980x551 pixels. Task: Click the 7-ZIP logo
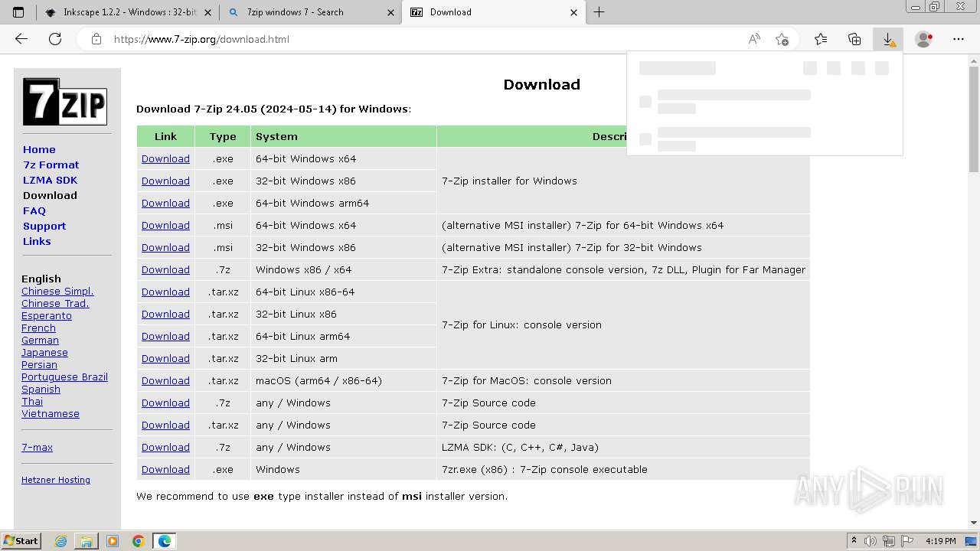coord(65,101)
